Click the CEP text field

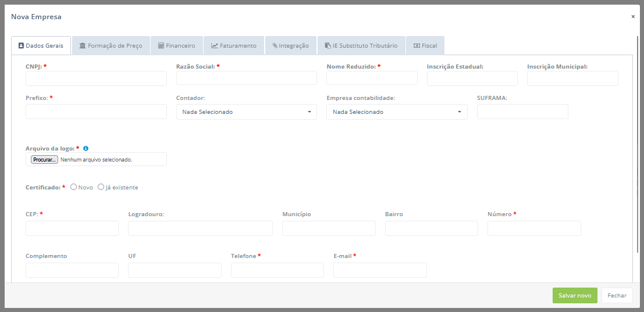click(72, 228)
